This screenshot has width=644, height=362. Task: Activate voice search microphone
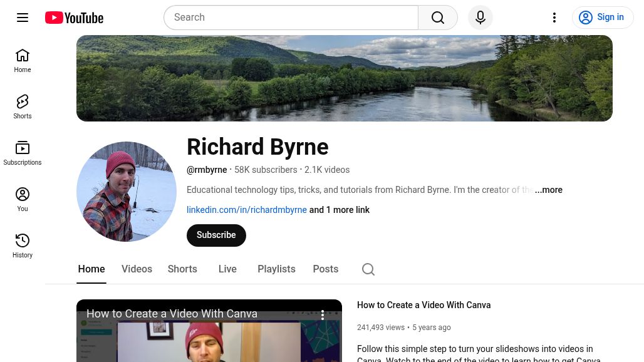coord(480,18)
